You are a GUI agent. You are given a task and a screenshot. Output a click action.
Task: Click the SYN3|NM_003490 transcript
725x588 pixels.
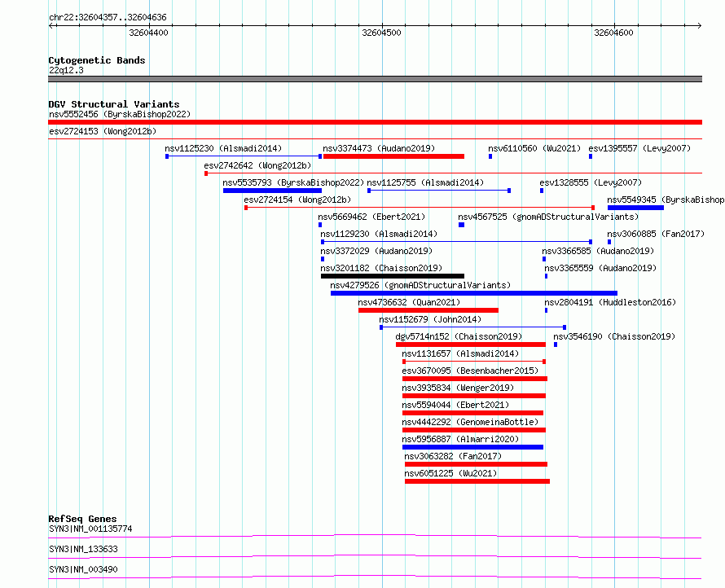pos(375,577)
